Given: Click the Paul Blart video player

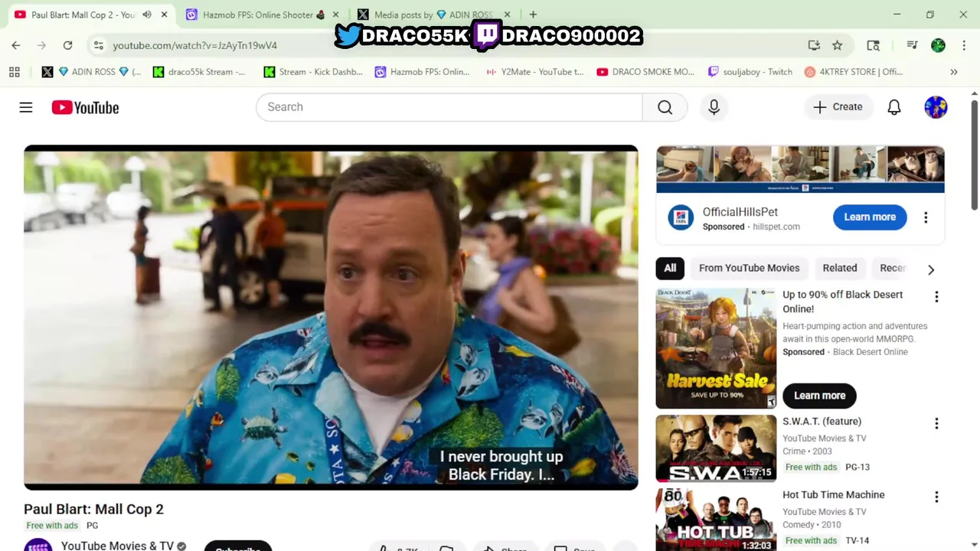Looking at the screenshot, I should pyautogui.click(x=331, y=318).
